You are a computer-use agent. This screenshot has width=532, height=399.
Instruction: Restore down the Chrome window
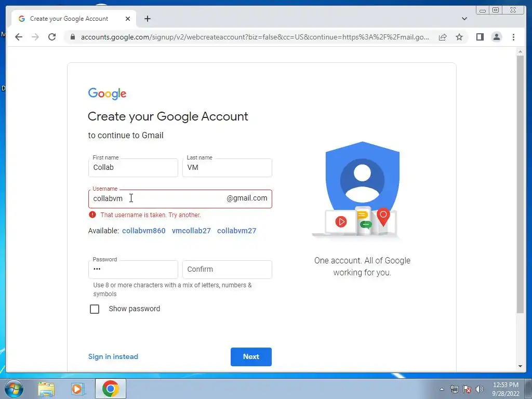496,10
